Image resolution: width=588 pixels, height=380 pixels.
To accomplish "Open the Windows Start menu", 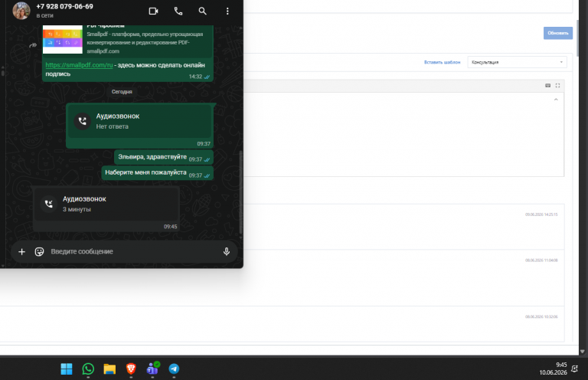I will click(67, 369).
